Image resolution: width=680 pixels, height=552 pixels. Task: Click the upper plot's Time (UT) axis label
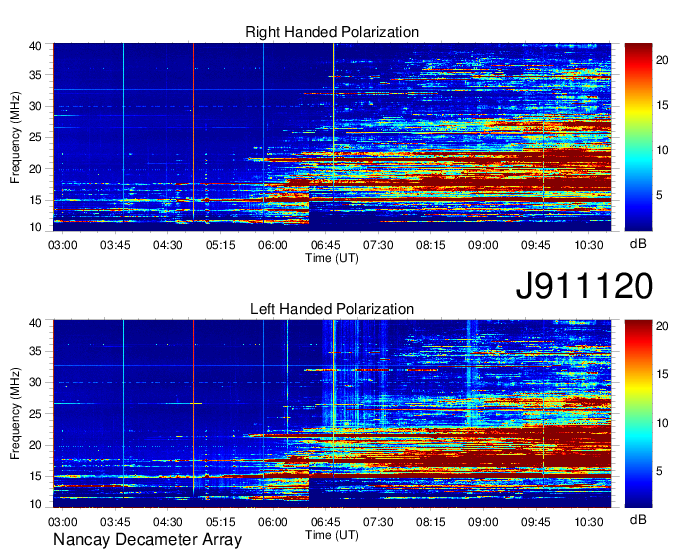coord(332,258)
